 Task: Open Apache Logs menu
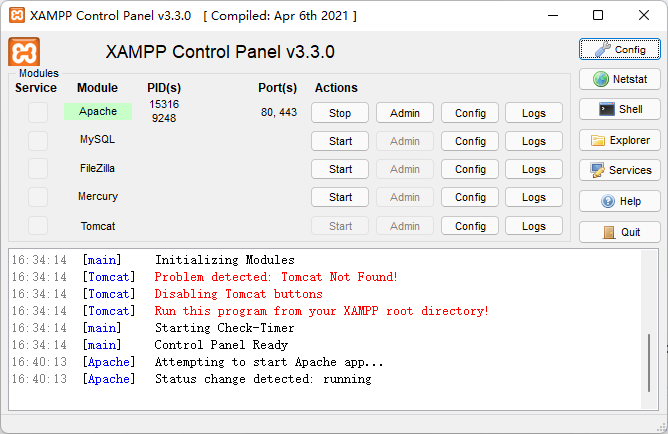534,113
